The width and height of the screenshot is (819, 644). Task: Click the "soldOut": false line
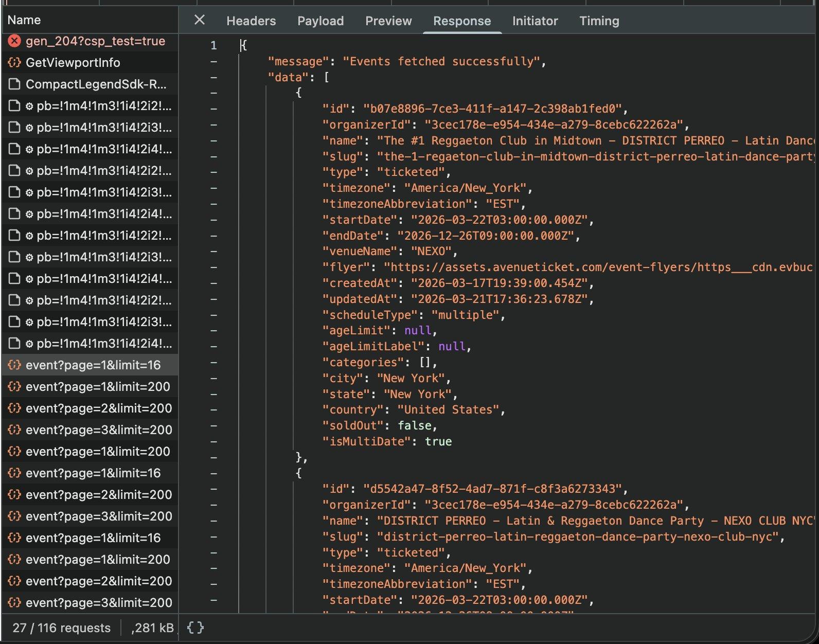click(380, 426)
